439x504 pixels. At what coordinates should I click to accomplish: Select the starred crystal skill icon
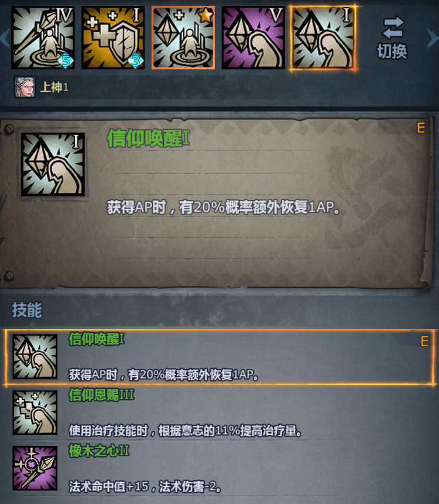pyautogui.click(x=183, y=38)
